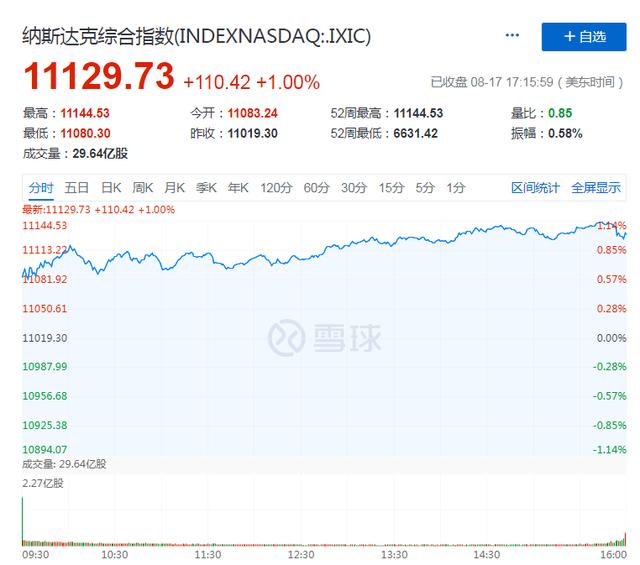Viewport: 640px width, 565px height.
Task: Select the 5分 interval tab
Action: [x=425, y=188]
